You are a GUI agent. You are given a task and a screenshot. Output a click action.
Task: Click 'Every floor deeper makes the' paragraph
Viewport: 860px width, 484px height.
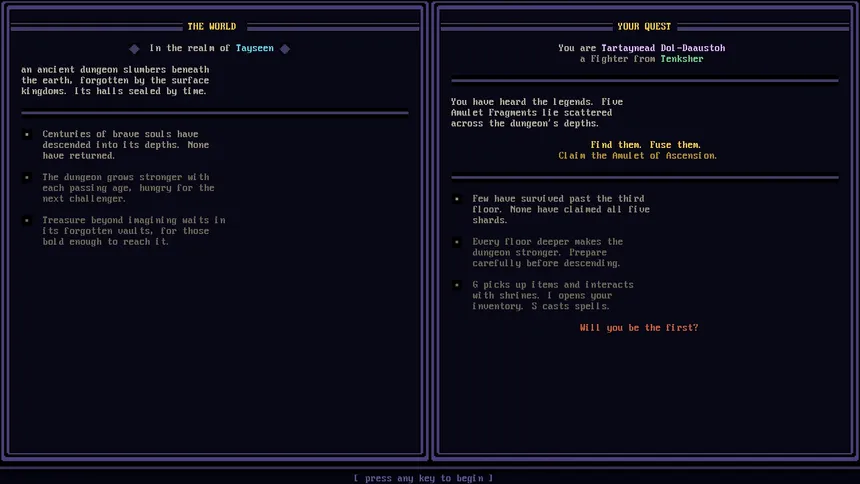pos(547,252)
